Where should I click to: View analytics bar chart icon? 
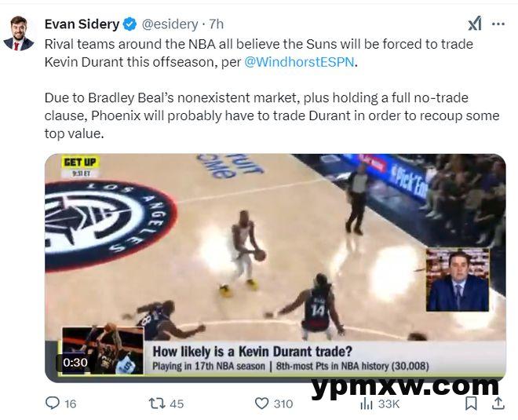tap(366, 404)
